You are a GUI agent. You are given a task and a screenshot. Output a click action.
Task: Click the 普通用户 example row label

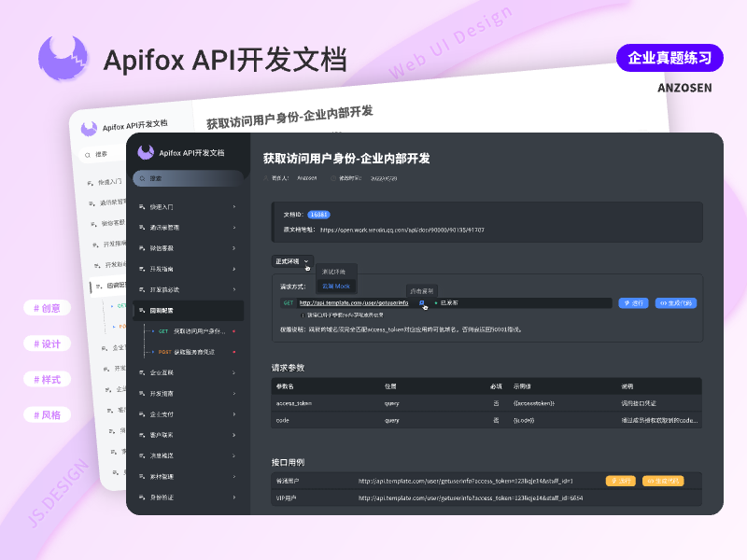pyautogui.click(x=288, y=481)
